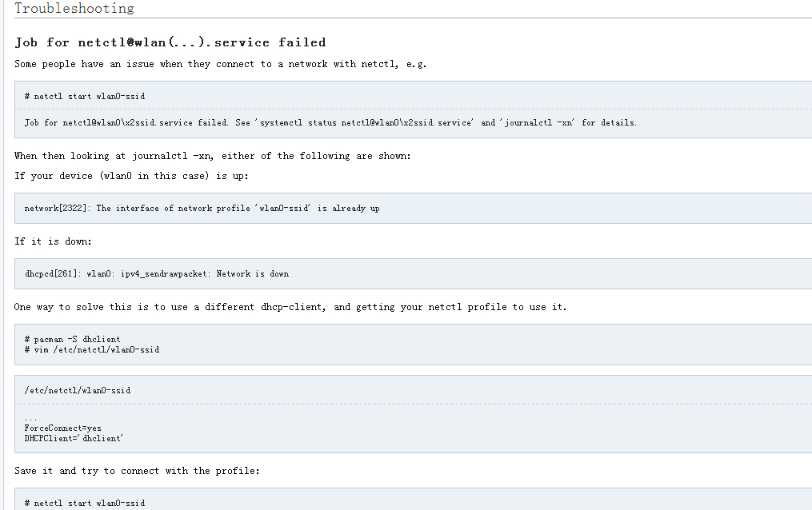Click the 'vim /etc/netctl/wlan0-ssid' command
Image resolution: width=812 pixels, height=510 pixels.
click(x=92, y=349)
